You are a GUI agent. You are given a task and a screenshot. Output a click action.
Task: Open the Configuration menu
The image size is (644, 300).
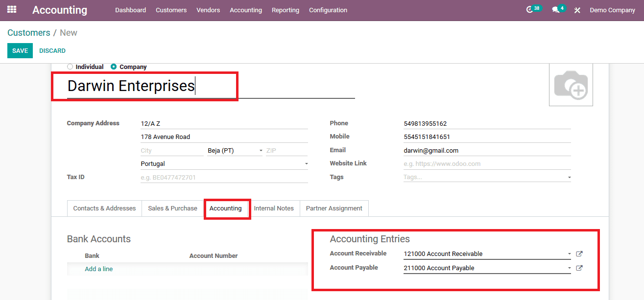click(328, 10)
